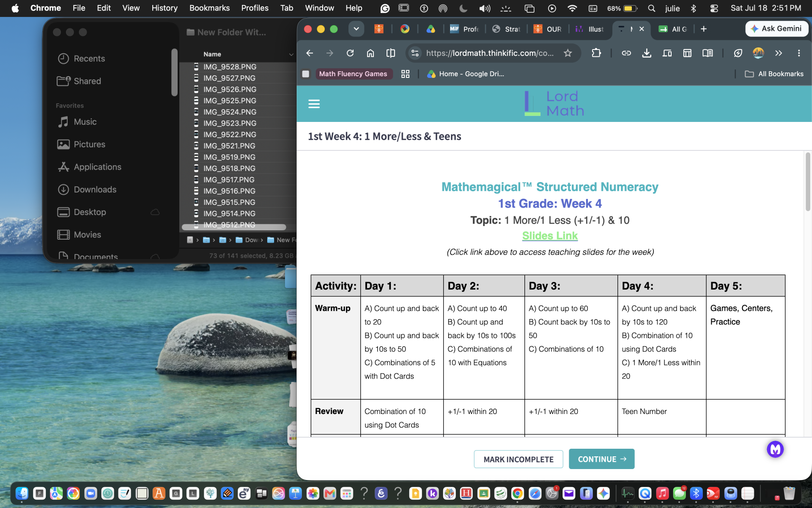Open the Apps grid in bookmarks bar
812x508 pixels.
(x=405, y=74)
